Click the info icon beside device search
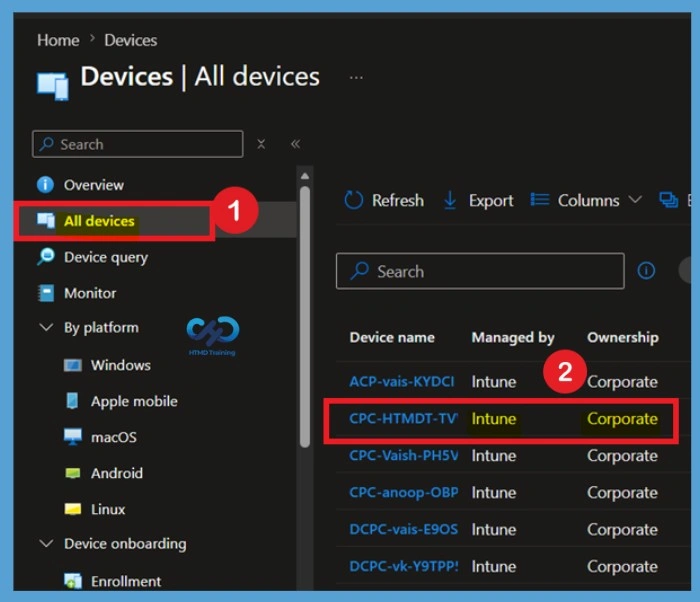The height and width of the screenshot is (602, 700). tap(646, 271)
